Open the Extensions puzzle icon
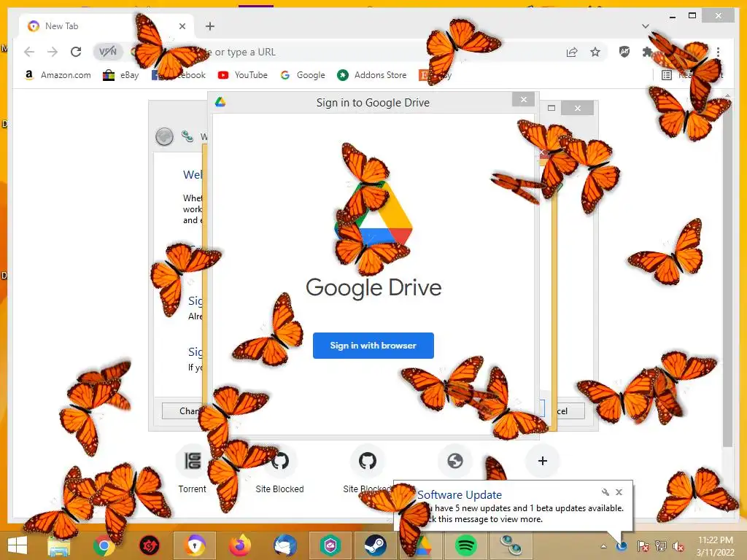This screenshot has width=747, height=560. click(647, 52)
